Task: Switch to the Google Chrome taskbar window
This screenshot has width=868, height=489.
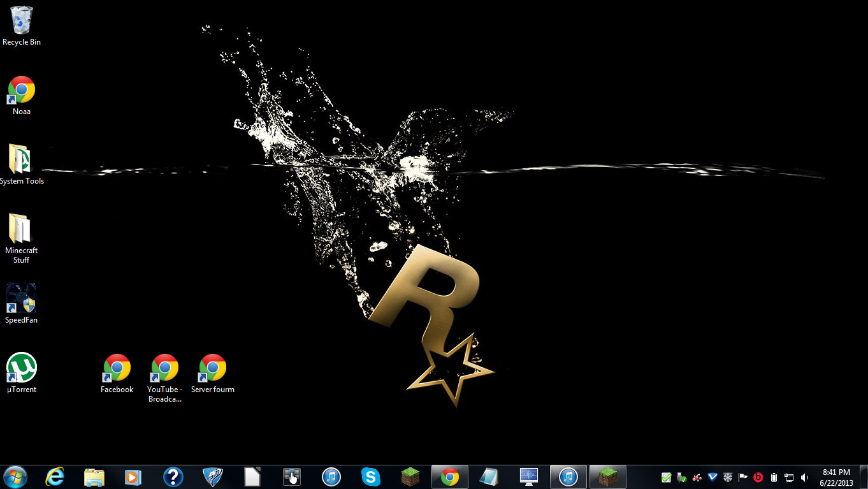Action: [450, 477]
